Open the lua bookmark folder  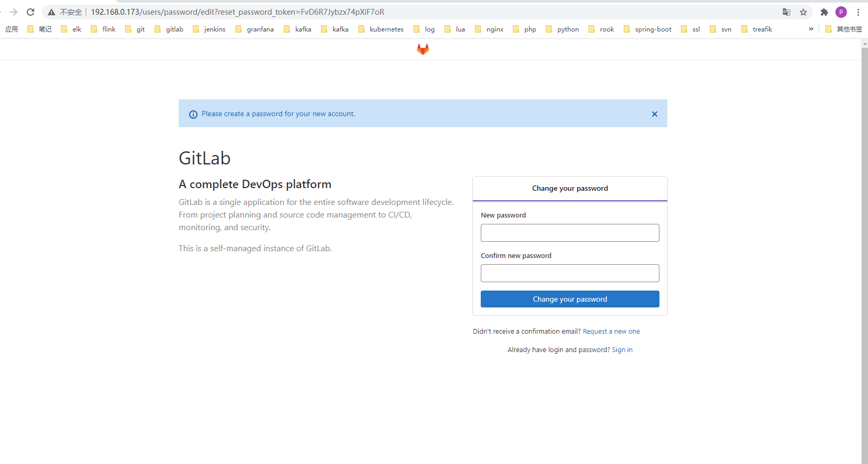pos(454,29)
